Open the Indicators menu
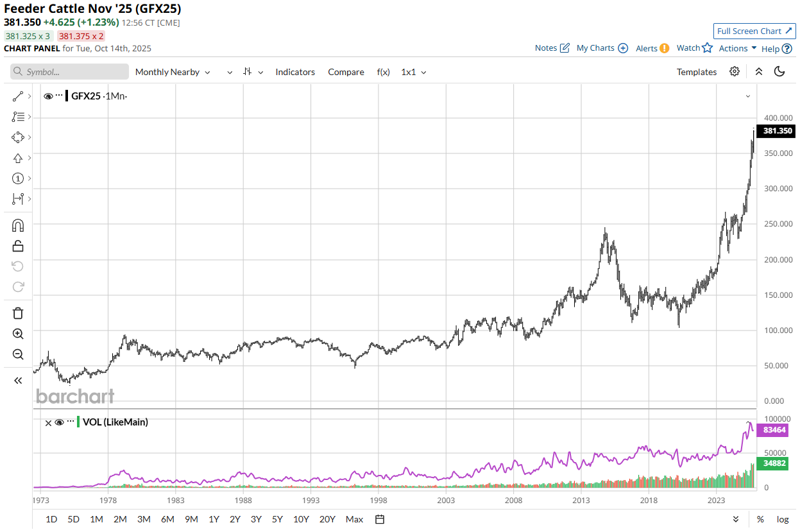The image size is (800, 532). tap(295, 72)
